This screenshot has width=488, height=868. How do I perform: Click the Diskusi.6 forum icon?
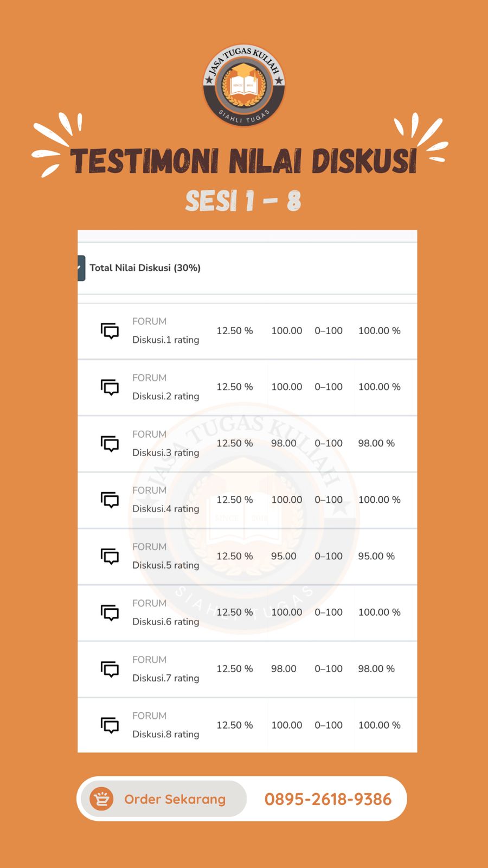click(110, 613)
